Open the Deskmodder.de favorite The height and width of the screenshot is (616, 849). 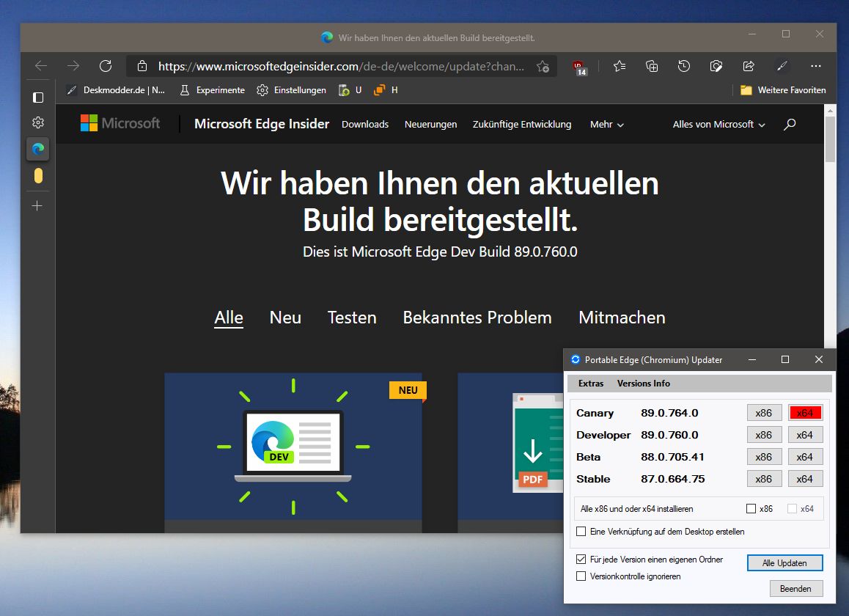pos(116,90)
